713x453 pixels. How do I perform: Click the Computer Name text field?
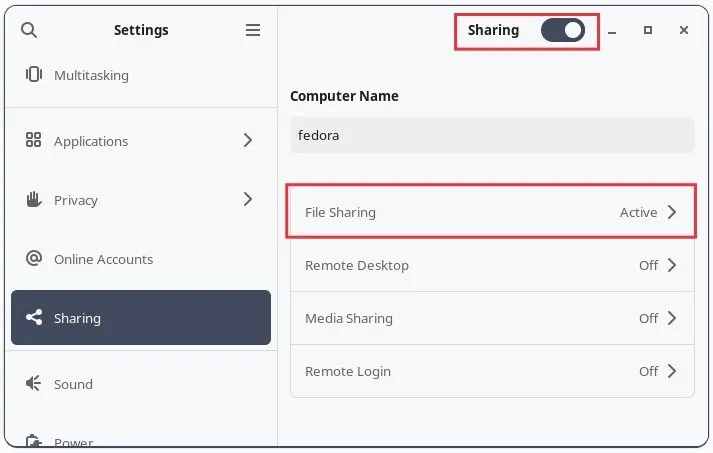tap(492, 135)
